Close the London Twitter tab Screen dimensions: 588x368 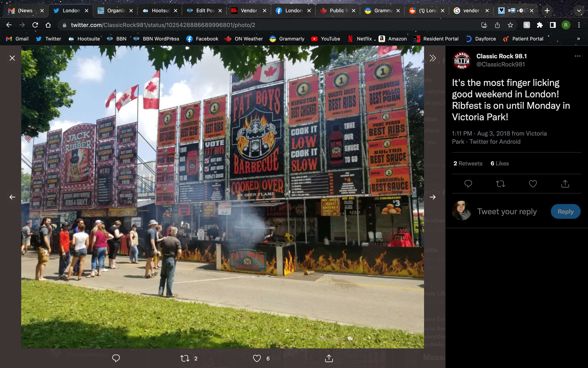tap(86, 11)
